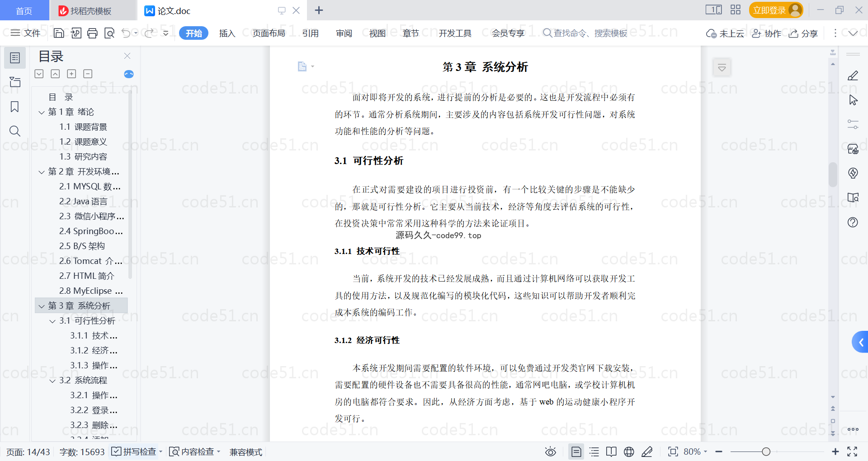Click the help question mark icon

853,222
